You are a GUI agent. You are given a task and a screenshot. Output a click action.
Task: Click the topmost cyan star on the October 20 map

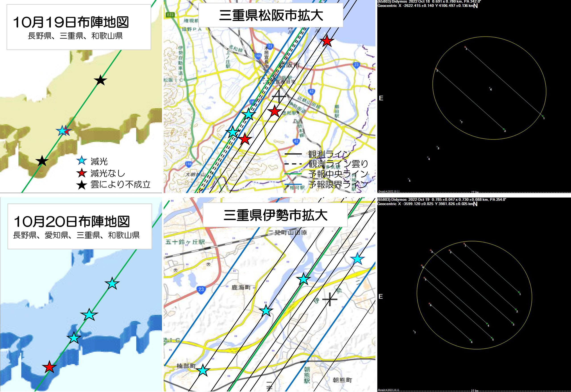[112, 284]
